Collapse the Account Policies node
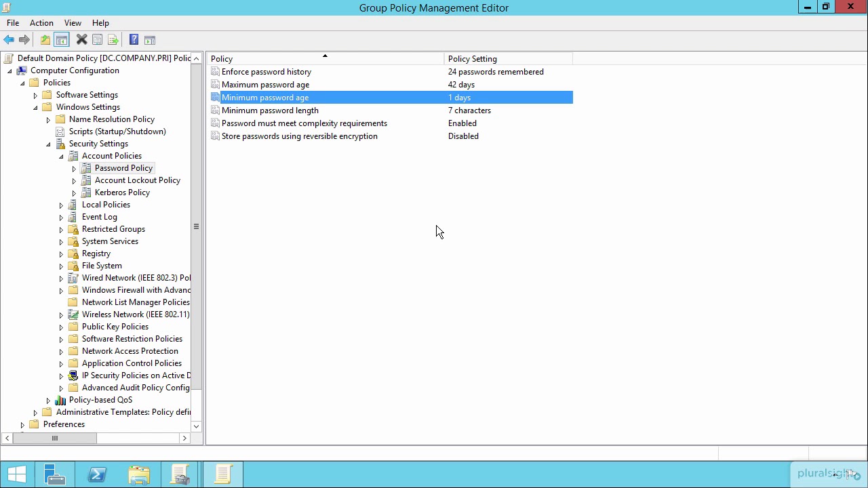 [x=61, y=157]
